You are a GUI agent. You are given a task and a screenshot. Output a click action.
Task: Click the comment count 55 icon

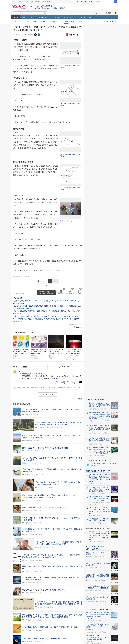point(26,35)
